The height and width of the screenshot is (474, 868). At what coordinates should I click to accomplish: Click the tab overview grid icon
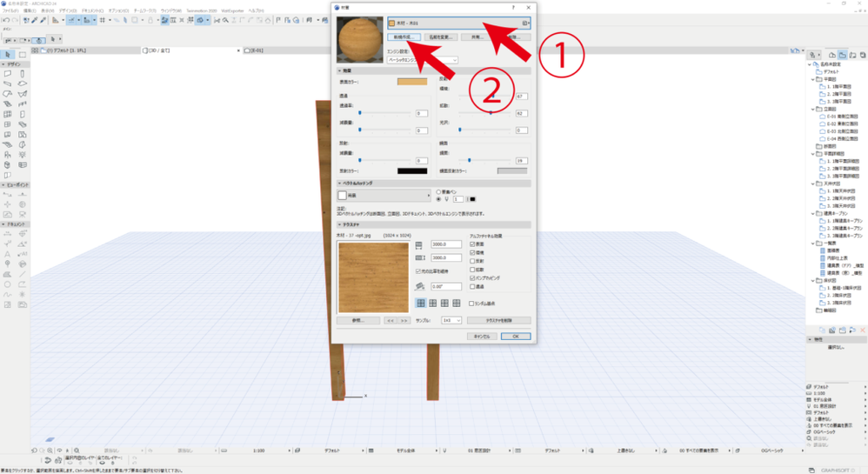(x=35, y=50)
